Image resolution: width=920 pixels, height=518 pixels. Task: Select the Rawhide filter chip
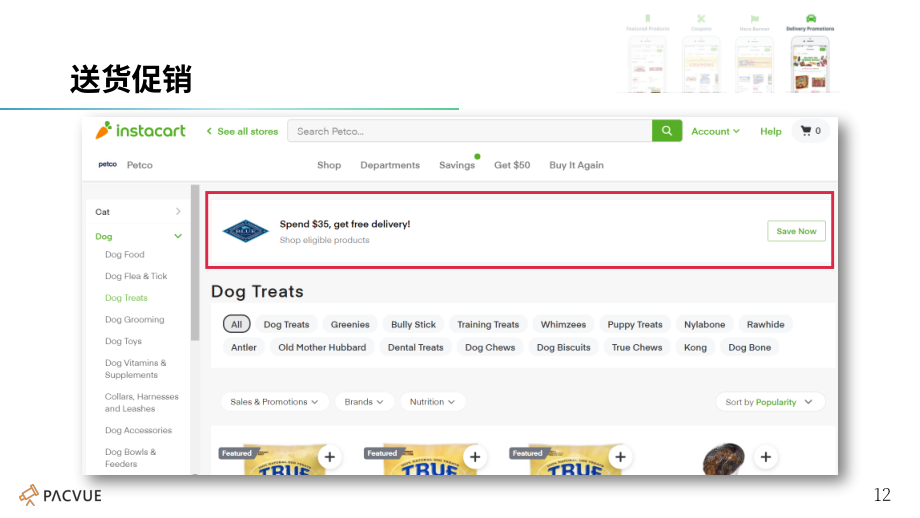(766, 324)
